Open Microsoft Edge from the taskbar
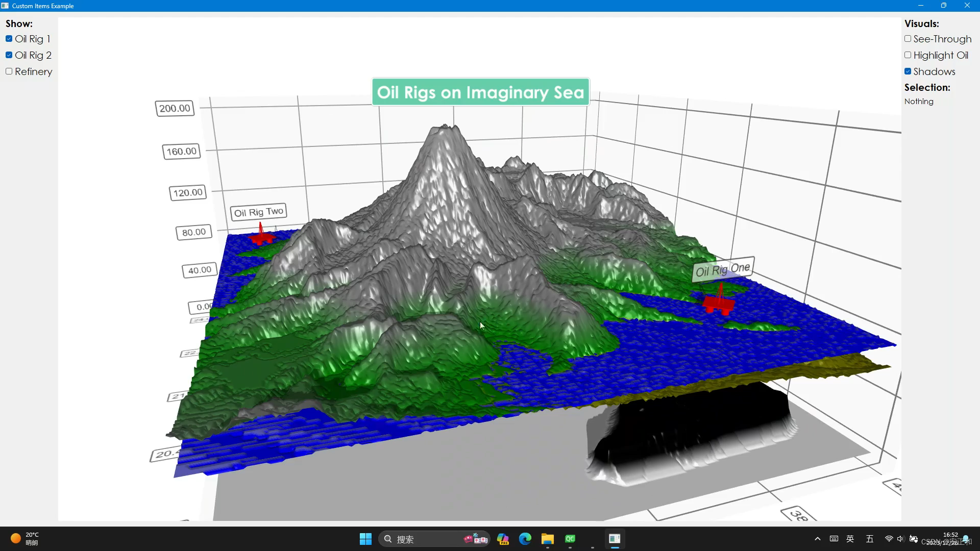Viewport: 980px width, 551px height. point(525,539)
